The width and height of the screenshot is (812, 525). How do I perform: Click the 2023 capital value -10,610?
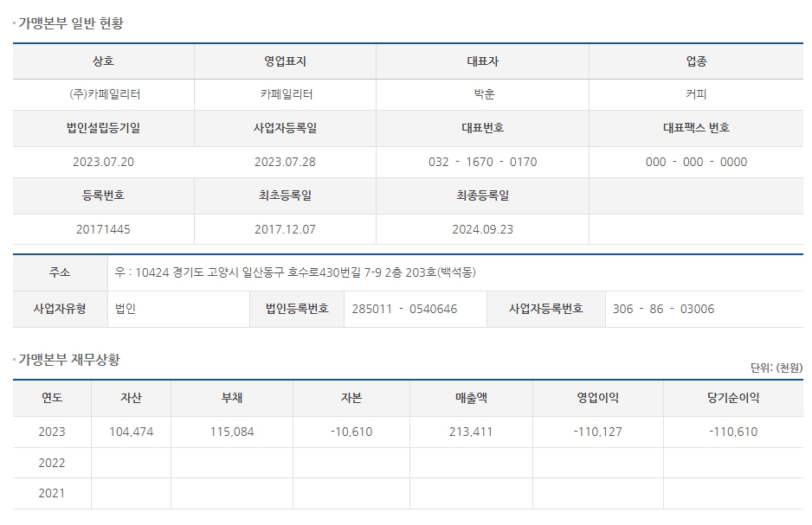coord(351,432)
